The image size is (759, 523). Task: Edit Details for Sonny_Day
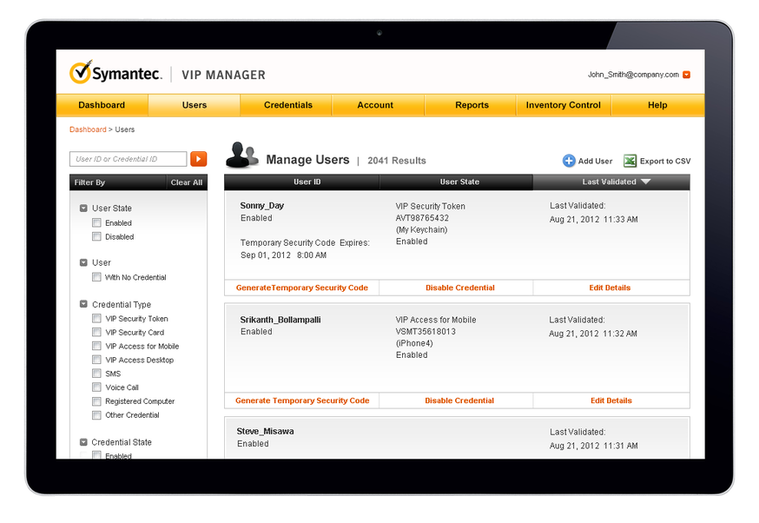[x=610, y=288]
